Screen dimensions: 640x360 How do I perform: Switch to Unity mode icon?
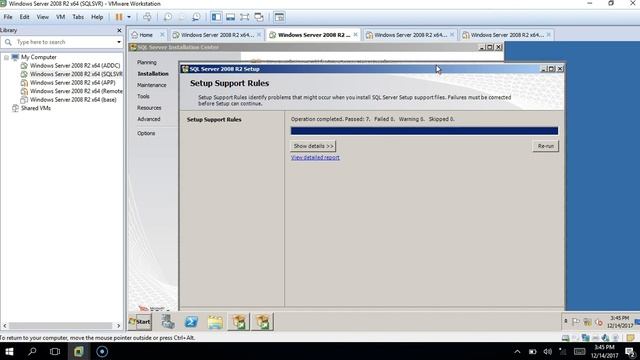[x=259, y=17]
